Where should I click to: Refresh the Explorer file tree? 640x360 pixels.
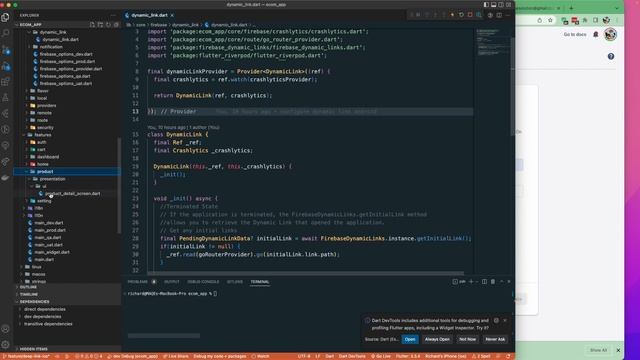(x=108, y=24)
